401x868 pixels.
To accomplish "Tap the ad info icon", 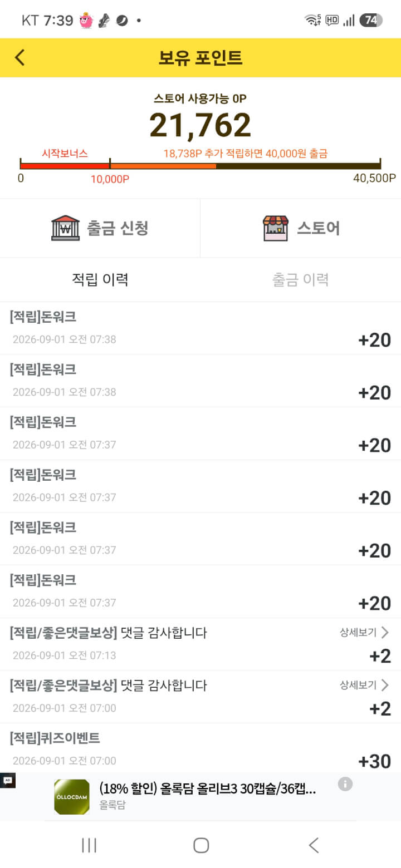I will [x=345, y=784].
